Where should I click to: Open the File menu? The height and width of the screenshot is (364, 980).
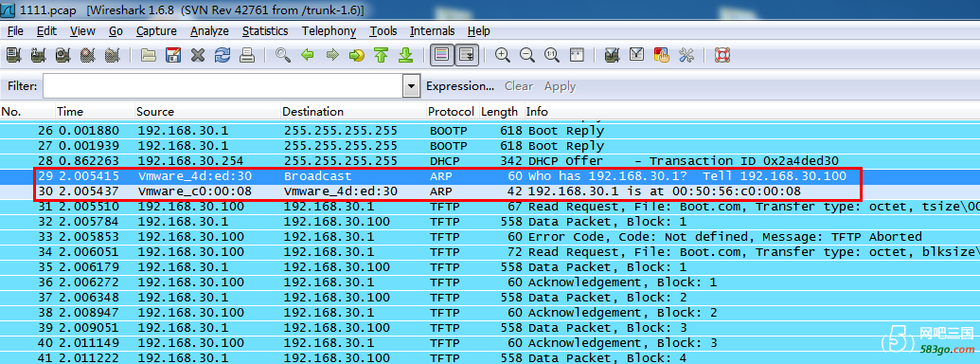(x=16, y=30)
